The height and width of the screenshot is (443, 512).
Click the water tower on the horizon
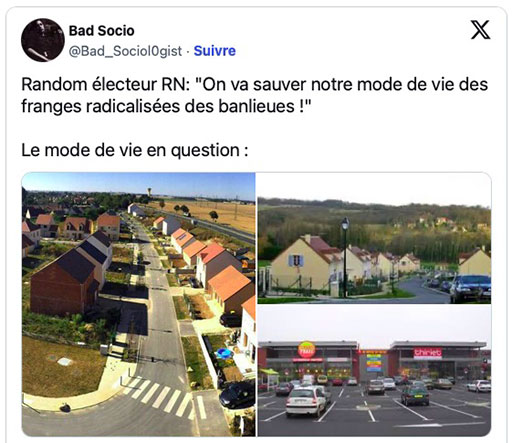149,192
